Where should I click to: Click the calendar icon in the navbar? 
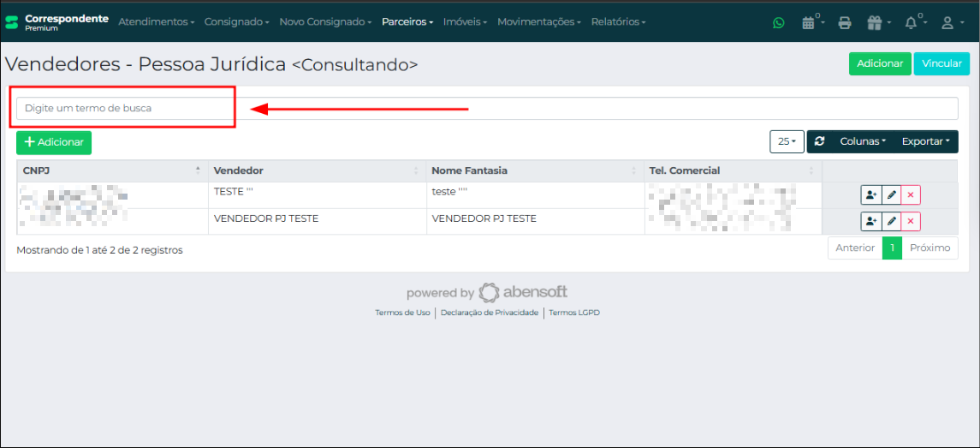pos(808,23)
